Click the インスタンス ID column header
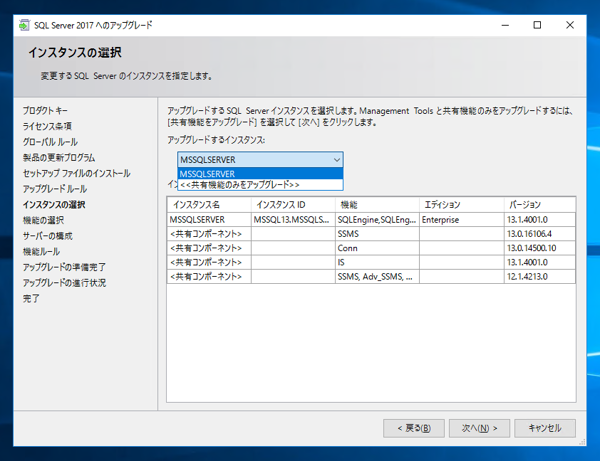The height and width of the screenshot is (461, 600). click(x=293, y=205)
